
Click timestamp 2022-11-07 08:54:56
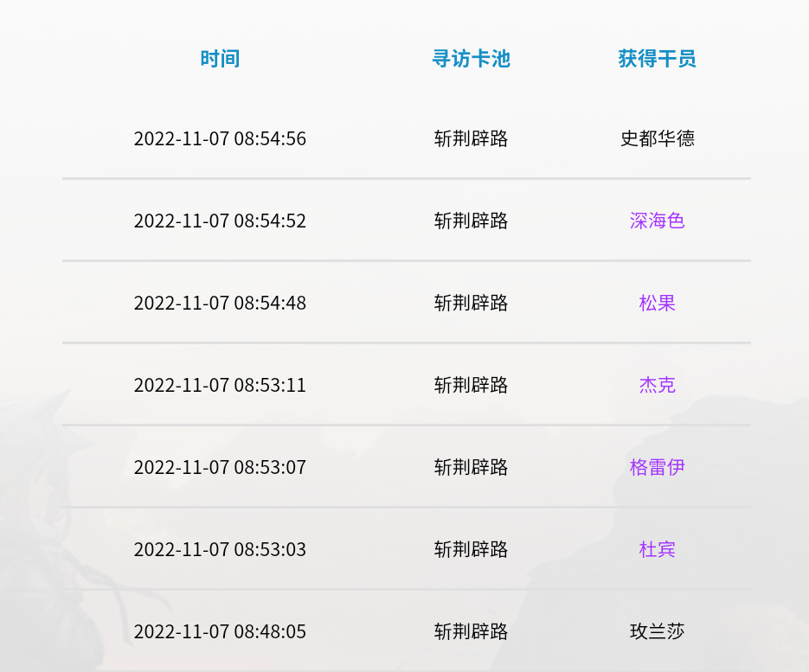(220, 138)
